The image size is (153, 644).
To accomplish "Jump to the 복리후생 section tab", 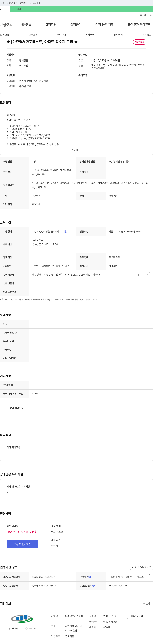I will 90,35.
